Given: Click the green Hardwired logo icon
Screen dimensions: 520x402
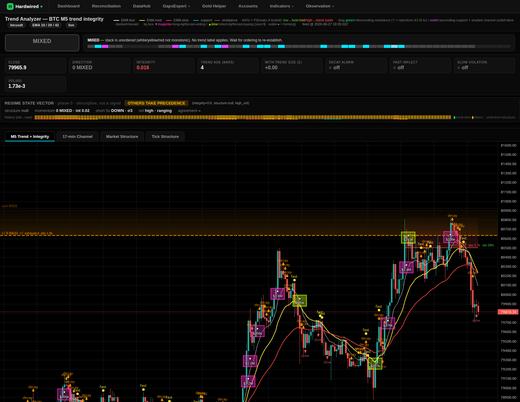Looking at the screenshot, I should click(x=10, y=6).
